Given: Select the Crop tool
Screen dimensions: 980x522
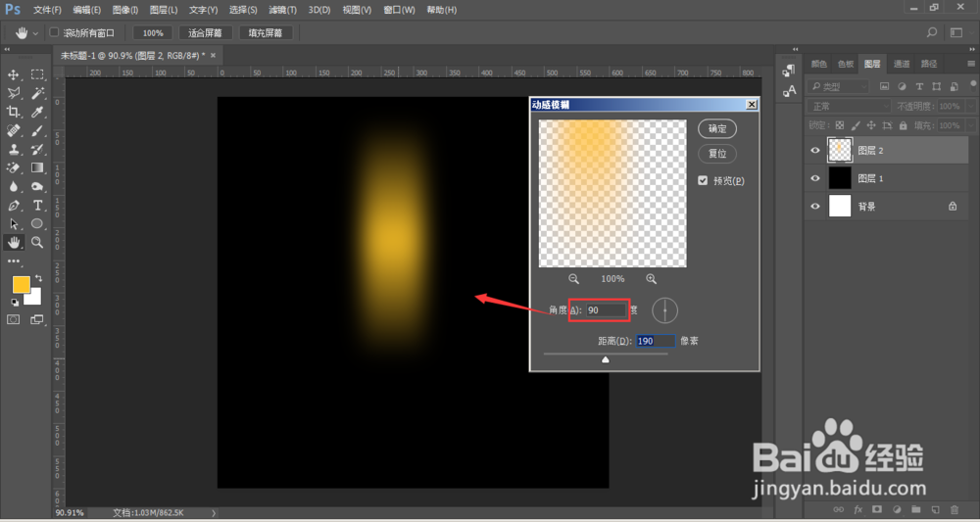Looking at the screenshot, I should (13, 112).
